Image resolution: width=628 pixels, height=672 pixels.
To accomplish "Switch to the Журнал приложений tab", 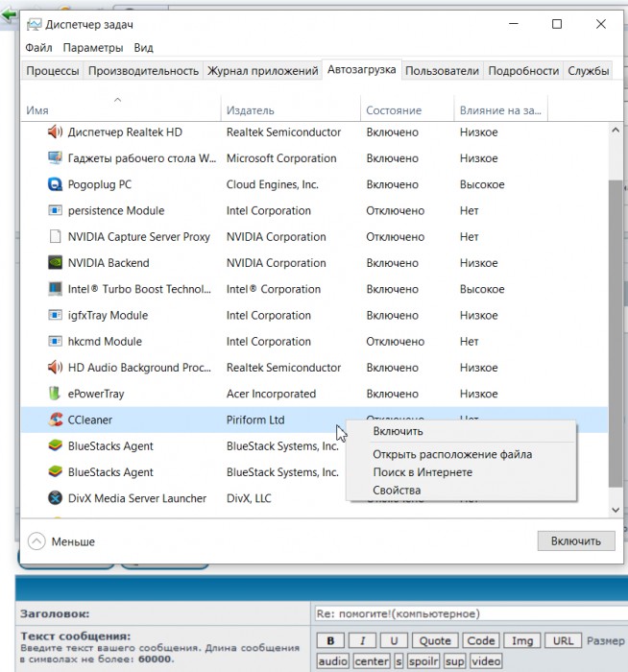I will coord(263,71).
